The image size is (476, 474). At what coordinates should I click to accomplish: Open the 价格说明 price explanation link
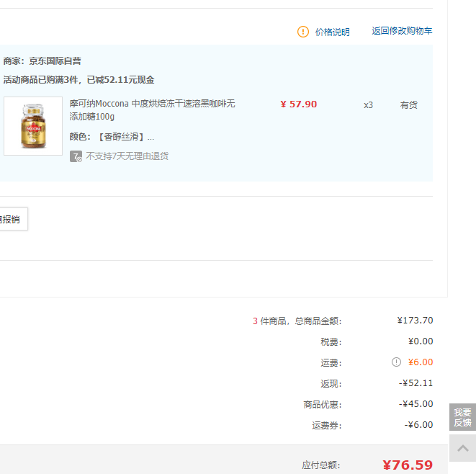tap(333, 32)
